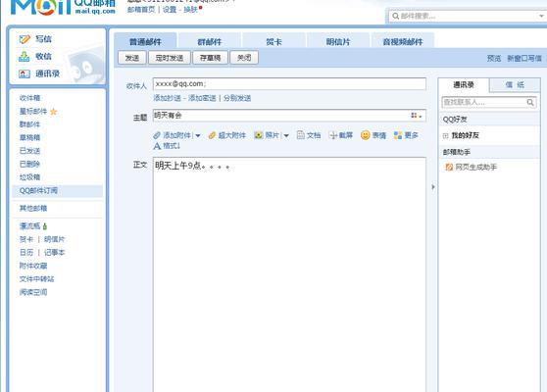The image size is (547, 392).
Task: Click the 添加密送 link
Action: point(202,98)
